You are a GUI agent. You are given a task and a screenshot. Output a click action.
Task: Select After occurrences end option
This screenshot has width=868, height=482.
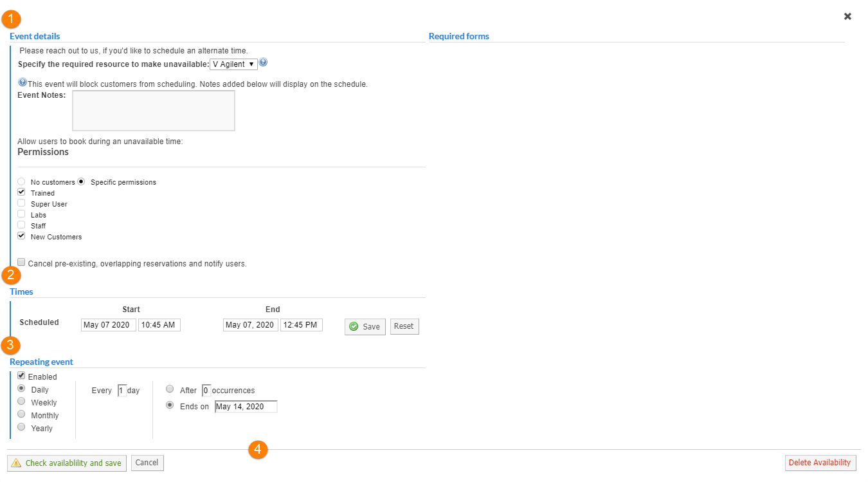pos(170,389)
